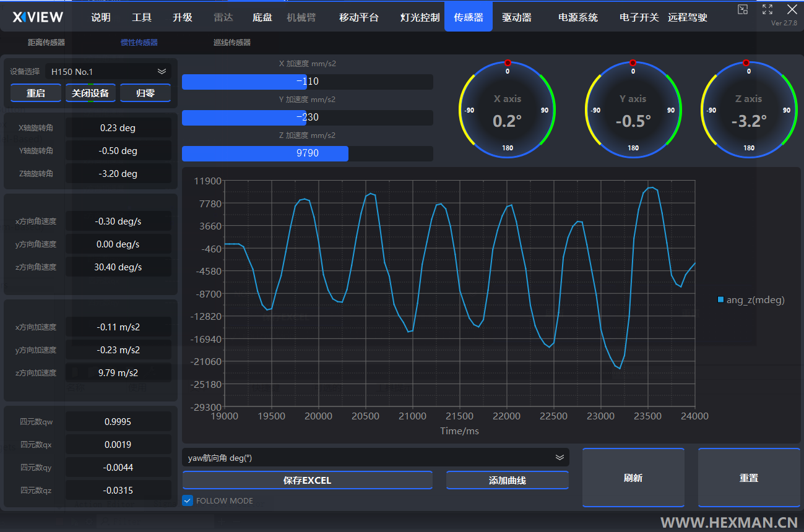Screen dimensions: 804x532
Task: Click the 保存EXCEL button
Action: pos(308,480)
